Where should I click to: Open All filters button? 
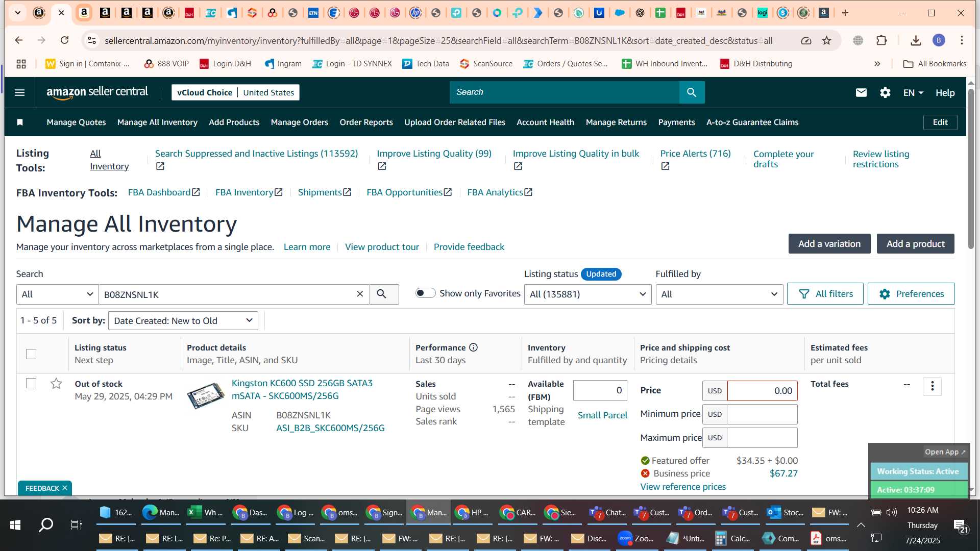click(x=825, y=294)
